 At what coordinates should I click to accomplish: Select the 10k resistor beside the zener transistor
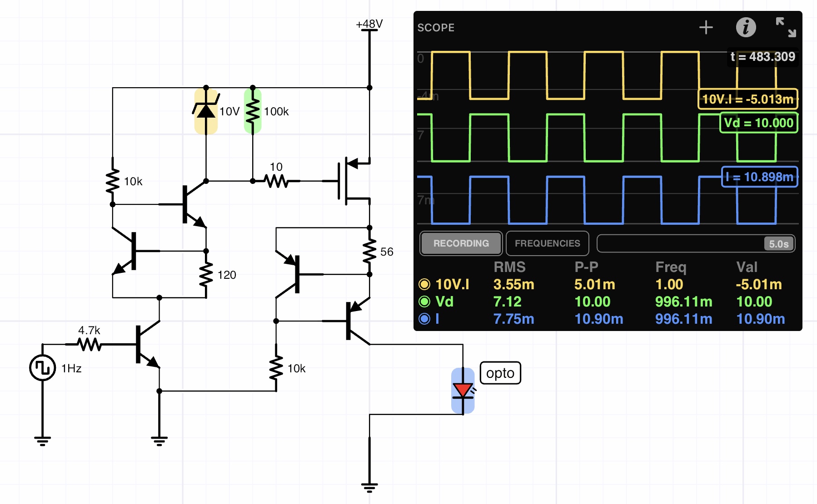pos(113,181)
